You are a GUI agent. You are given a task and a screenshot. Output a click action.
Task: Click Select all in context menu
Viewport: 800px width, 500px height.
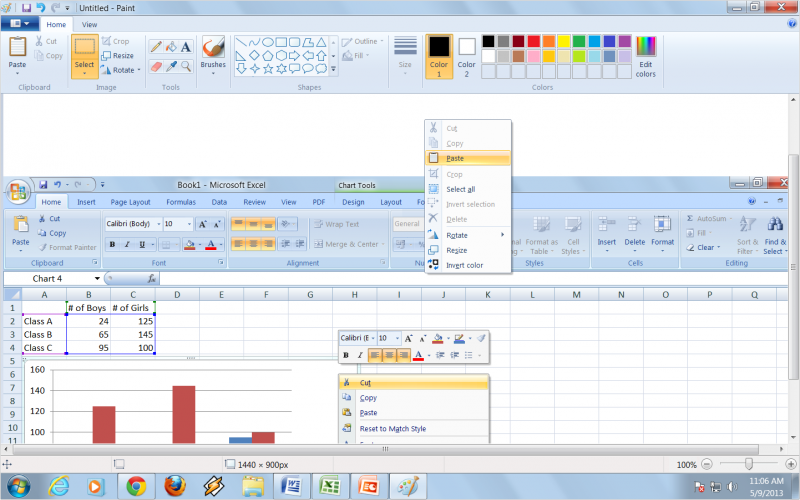(460, 189)
